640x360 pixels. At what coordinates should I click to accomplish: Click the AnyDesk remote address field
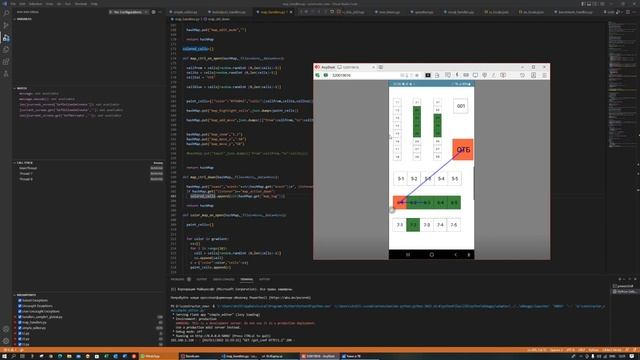pos(364,75)
